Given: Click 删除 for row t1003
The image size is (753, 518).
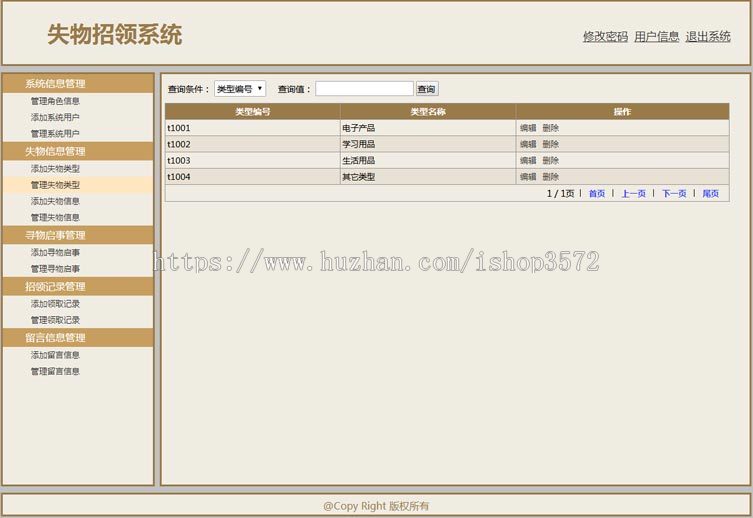Looking at the screenshot, I should click(x=551, y=160).
